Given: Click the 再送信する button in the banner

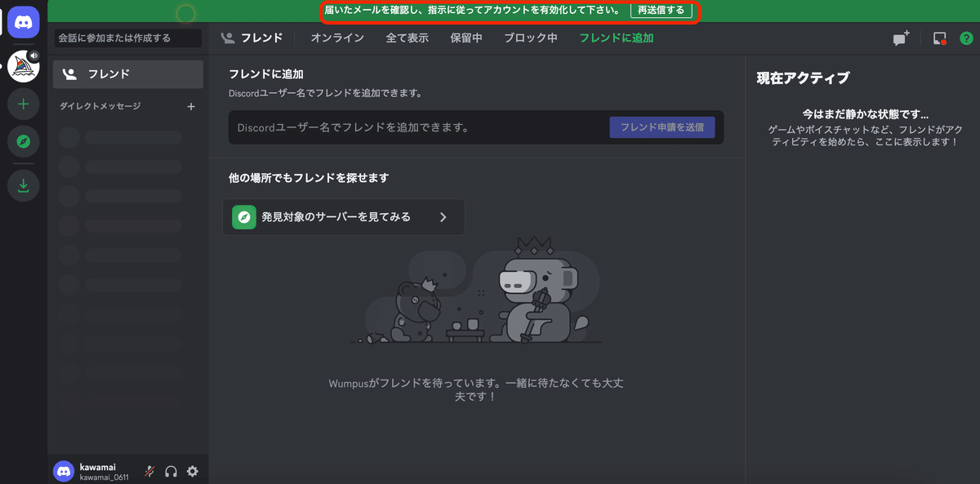Looking at the screenshot, I should click(x=661, y=11).
